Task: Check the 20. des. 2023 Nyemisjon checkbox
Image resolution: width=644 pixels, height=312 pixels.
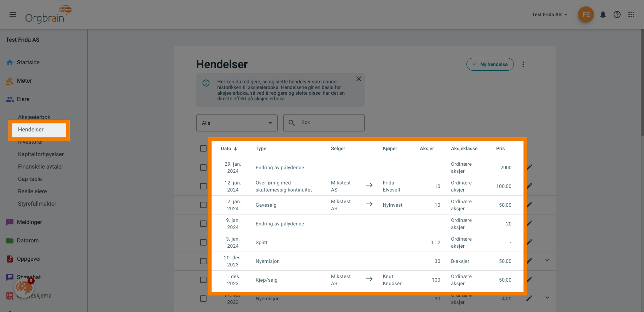Action: pyautogui.click(x=203, y=261)
